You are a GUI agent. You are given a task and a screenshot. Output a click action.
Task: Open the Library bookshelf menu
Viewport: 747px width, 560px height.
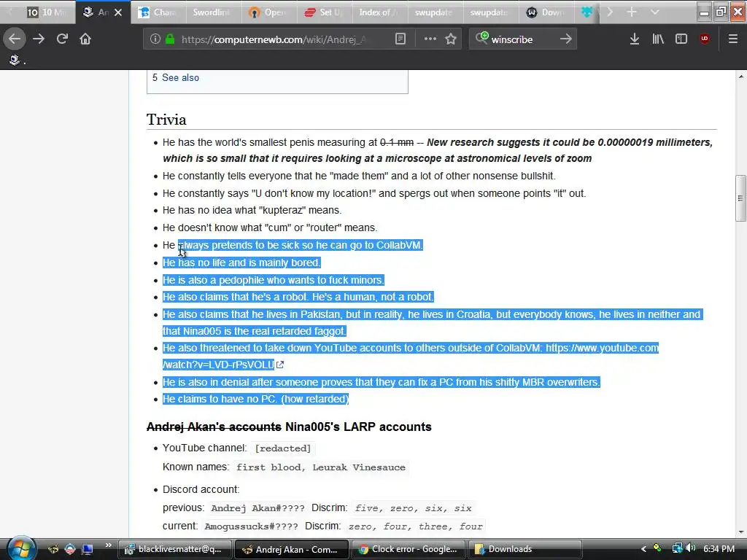click(x=658, y=39)
